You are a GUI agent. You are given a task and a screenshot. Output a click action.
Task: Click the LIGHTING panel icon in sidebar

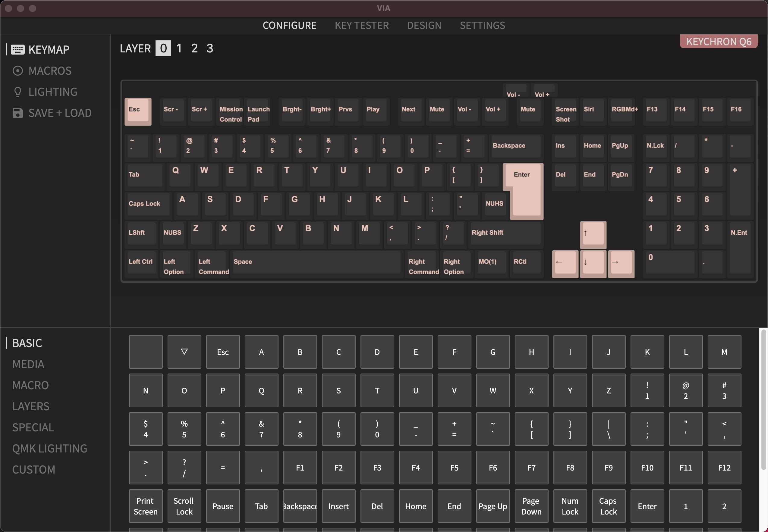(x=16, y=92)
